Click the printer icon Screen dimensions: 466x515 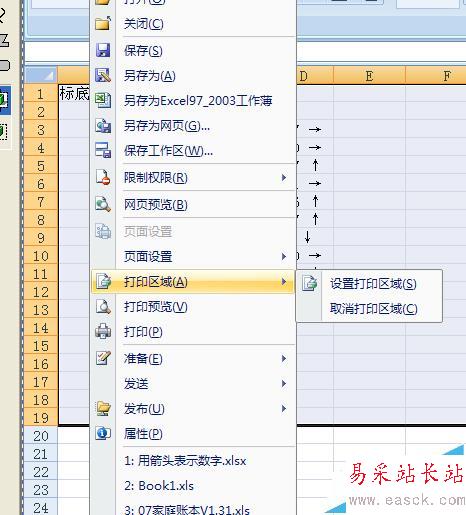(103, 332)
